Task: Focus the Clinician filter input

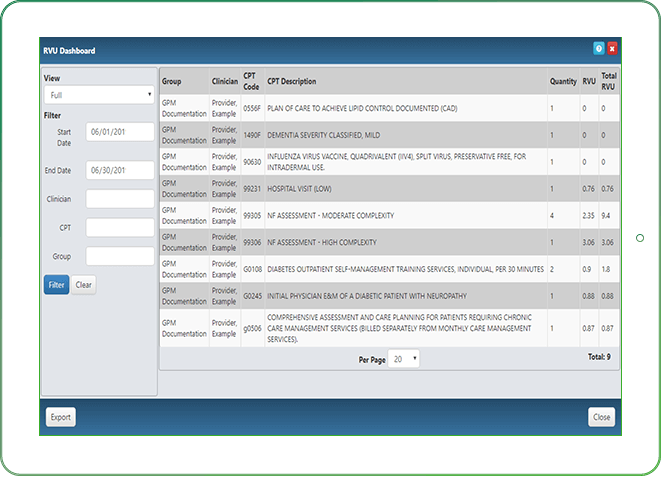Action: coord(120,199)
